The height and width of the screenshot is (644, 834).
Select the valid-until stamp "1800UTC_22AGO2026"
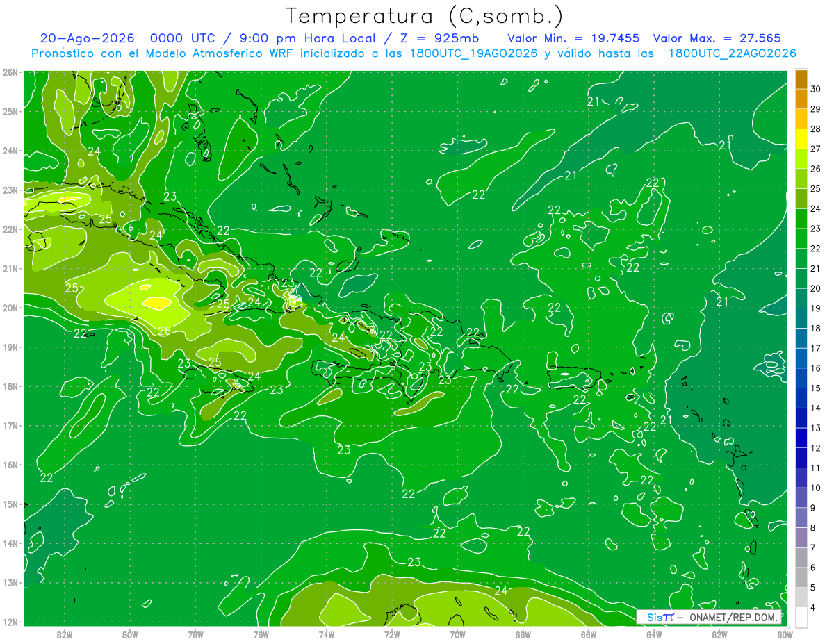click(732, 53)
